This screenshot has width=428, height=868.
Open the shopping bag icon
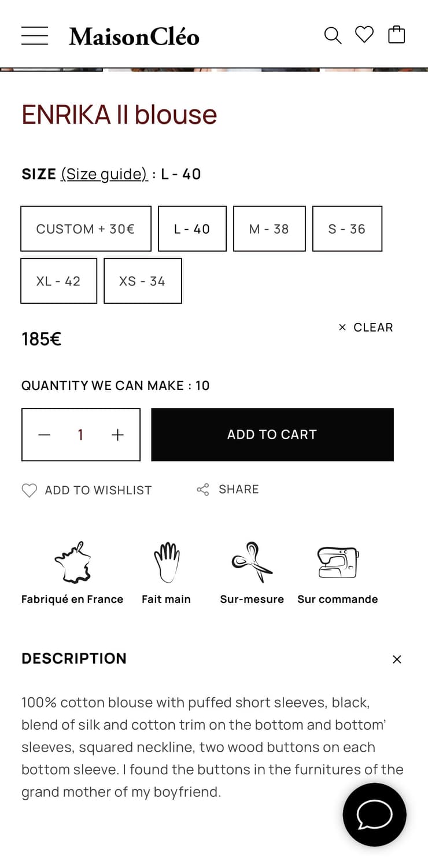click(x=397, y=35)
